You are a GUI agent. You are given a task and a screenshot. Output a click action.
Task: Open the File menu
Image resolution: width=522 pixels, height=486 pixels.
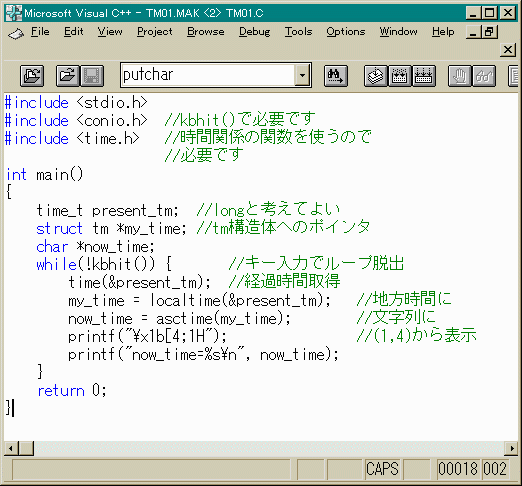[40, 32]
